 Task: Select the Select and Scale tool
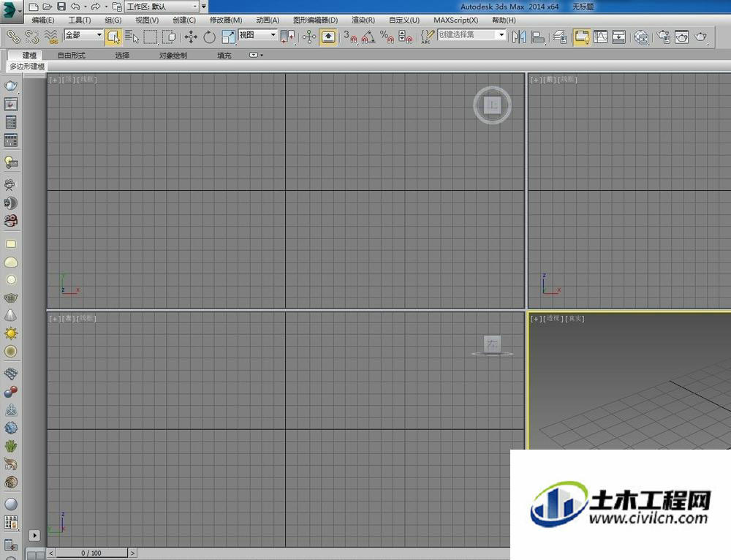coord(228,37)
